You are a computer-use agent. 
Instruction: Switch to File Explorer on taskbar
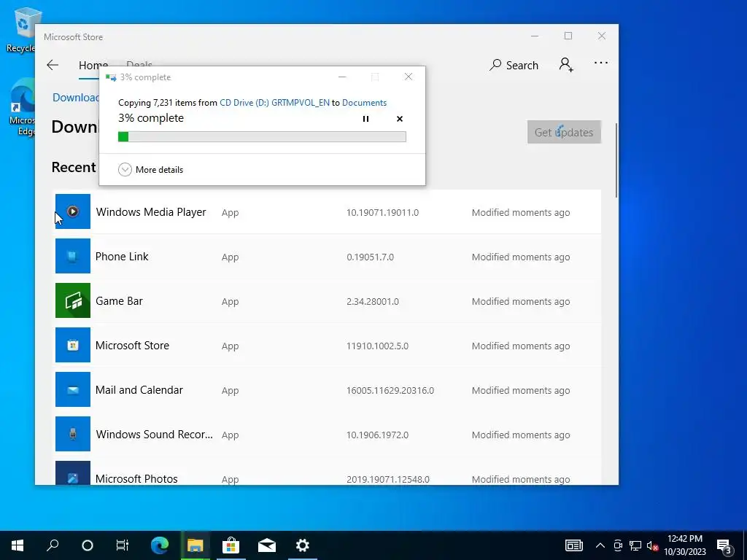[x=196, y=545]
